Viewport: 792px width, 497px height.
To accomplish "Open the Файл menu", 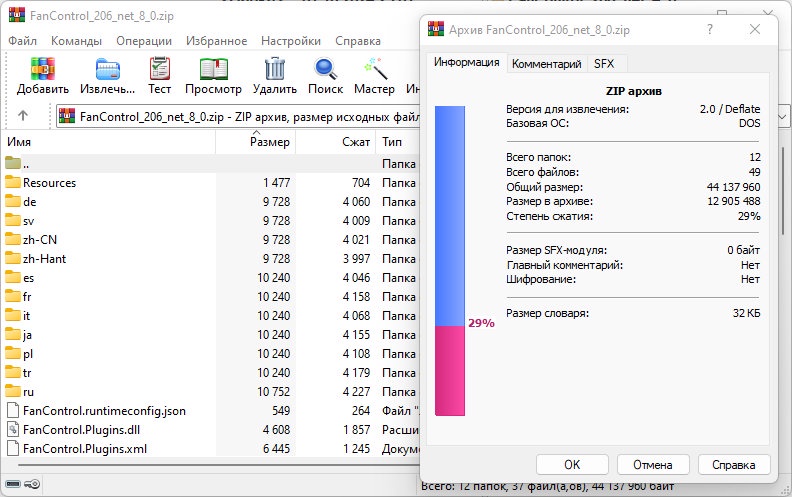I will [x=23, y=41].
